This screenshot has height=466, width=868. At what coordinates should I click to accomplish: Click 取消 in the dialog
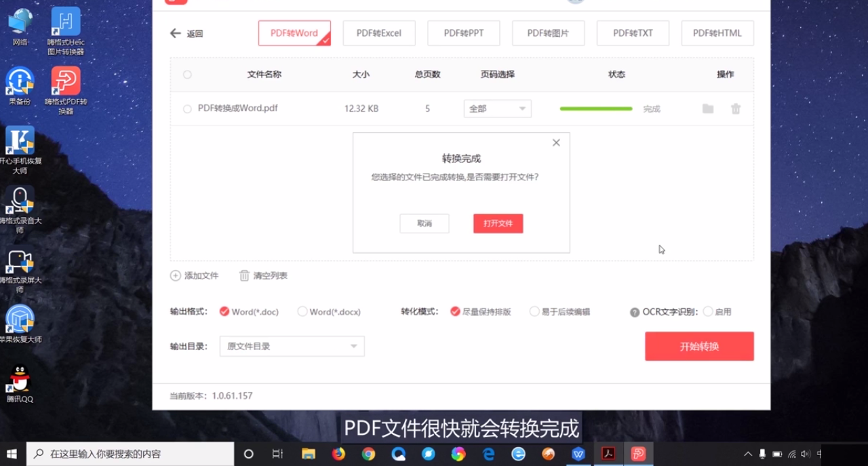(x=425, y=223)
